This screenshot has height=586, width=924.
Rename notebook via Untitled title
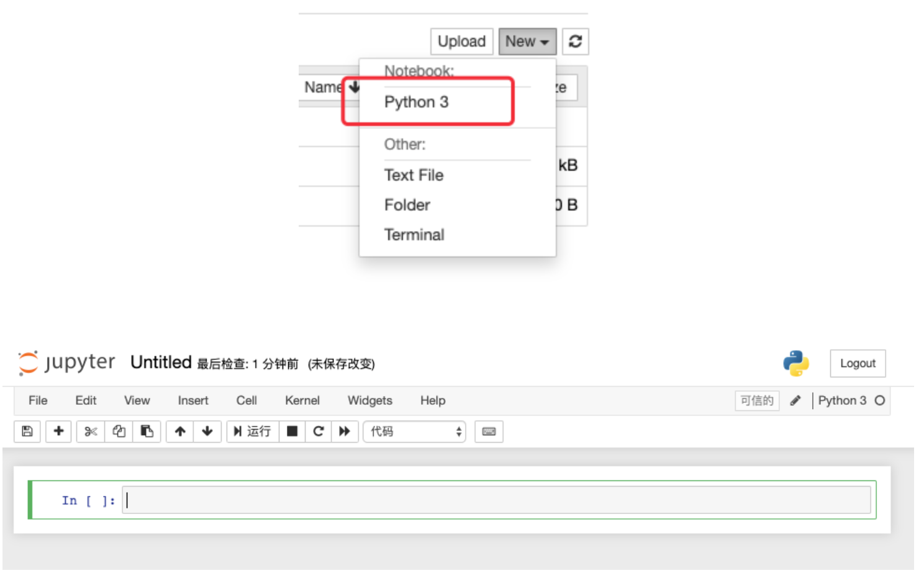(161, 362)
